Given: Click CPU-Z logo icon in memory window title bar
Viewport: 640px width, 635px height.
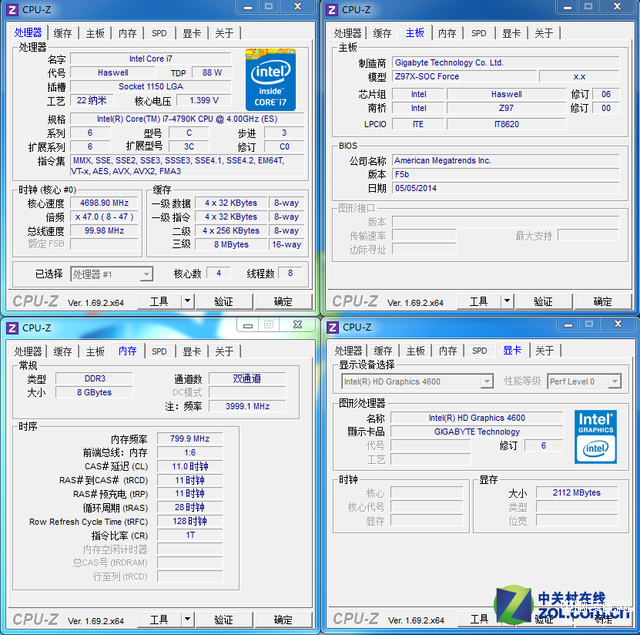Looking at the screenshot, I should pos(12,328).
